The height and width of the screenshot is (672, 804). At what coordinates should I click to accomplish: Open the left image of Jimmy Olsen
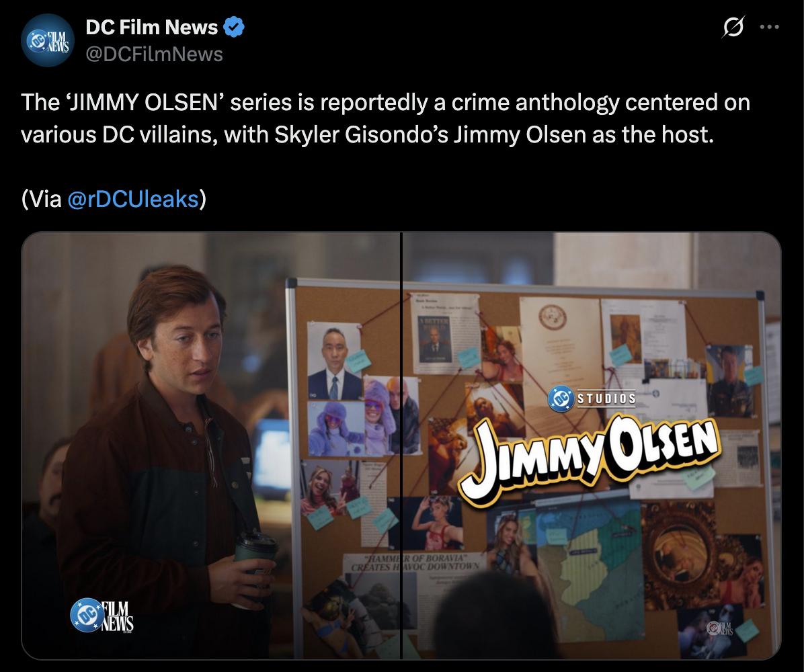pyautogui.click(x=210, y=446)
